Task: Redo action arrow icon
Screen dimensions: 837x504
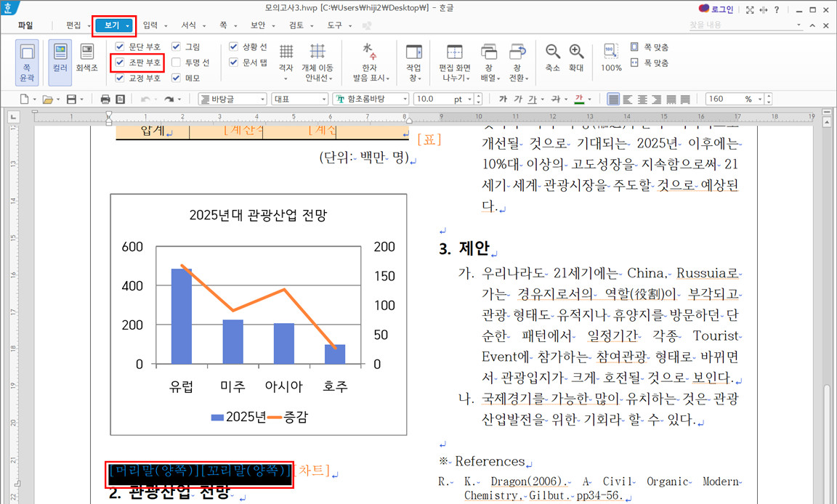Action: 169,99
